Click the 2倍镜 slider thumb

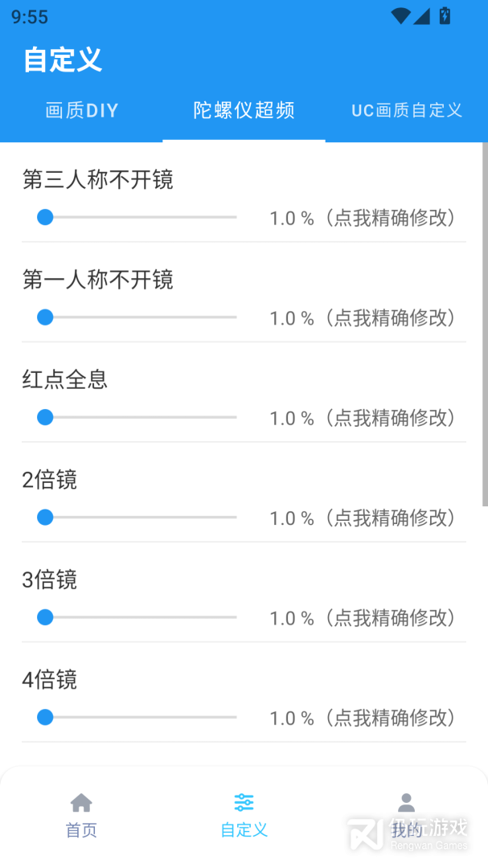click(45, 518)
